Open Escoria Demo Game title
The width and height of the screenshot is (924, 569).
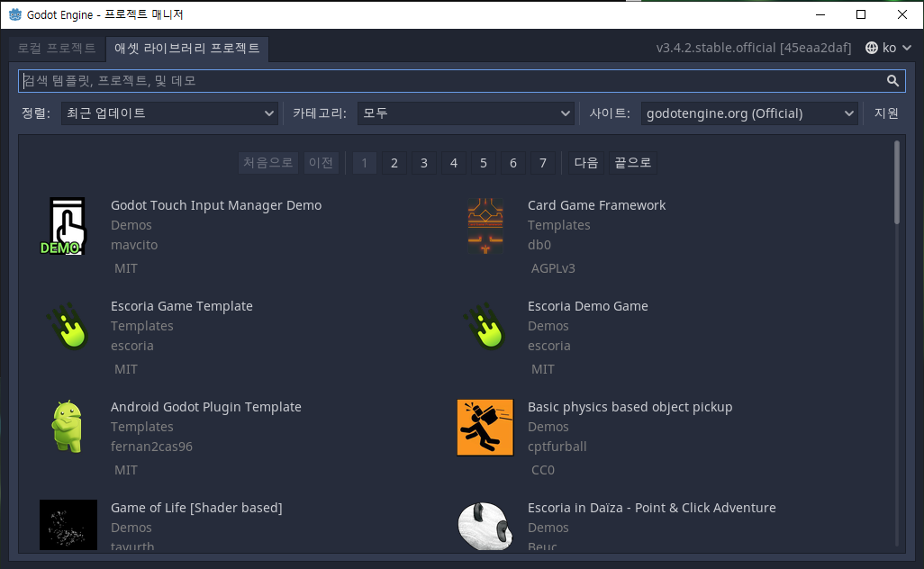(587, 306)
